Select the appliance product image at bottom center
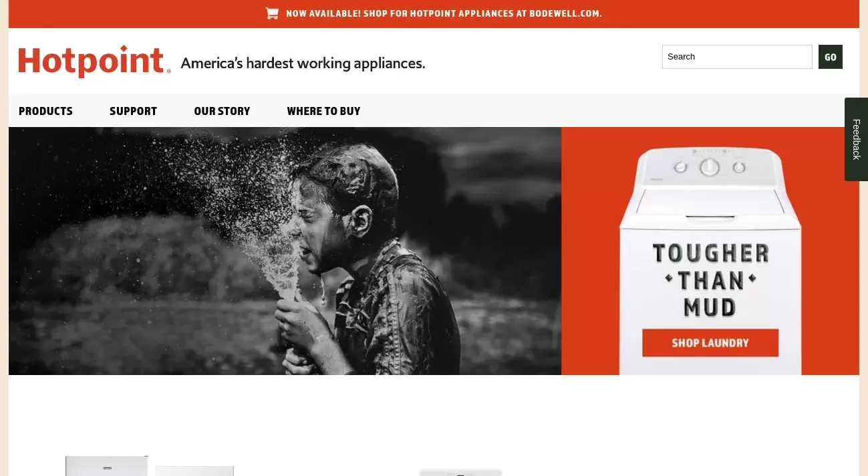 point(461,472)
